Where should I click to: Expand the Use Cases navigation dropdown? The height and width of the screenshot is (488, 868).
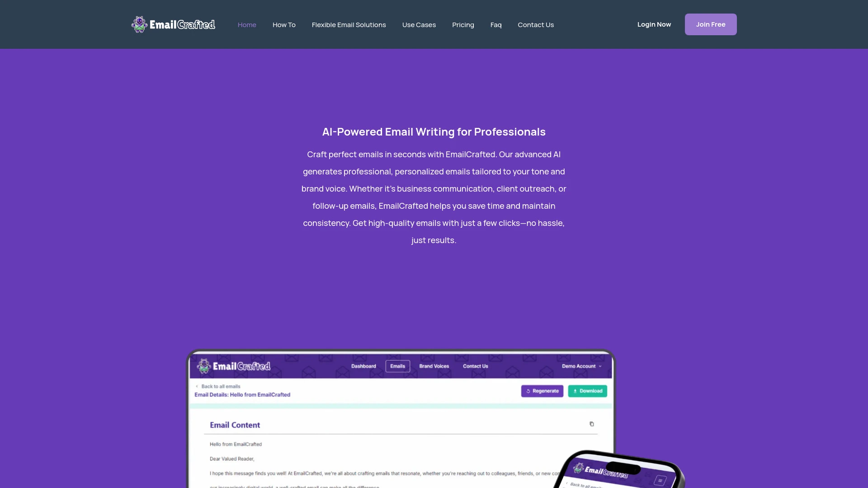coord(419,24)
